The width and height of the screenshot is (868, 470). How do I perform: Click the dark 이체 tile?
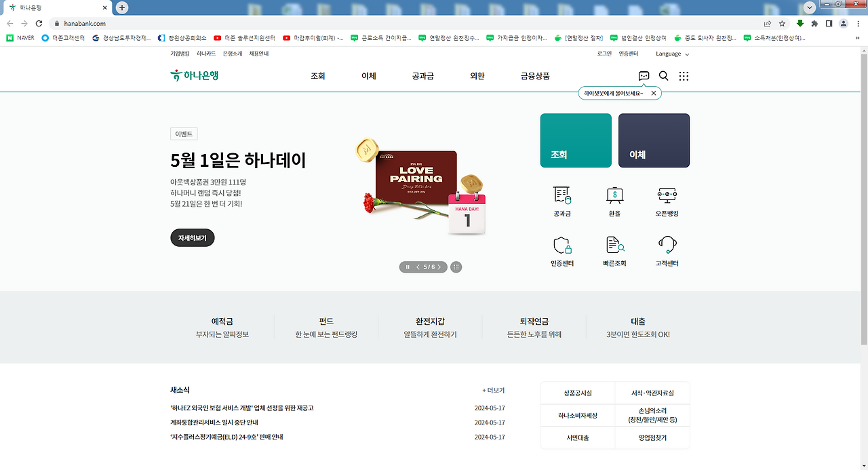click(654, 140)
